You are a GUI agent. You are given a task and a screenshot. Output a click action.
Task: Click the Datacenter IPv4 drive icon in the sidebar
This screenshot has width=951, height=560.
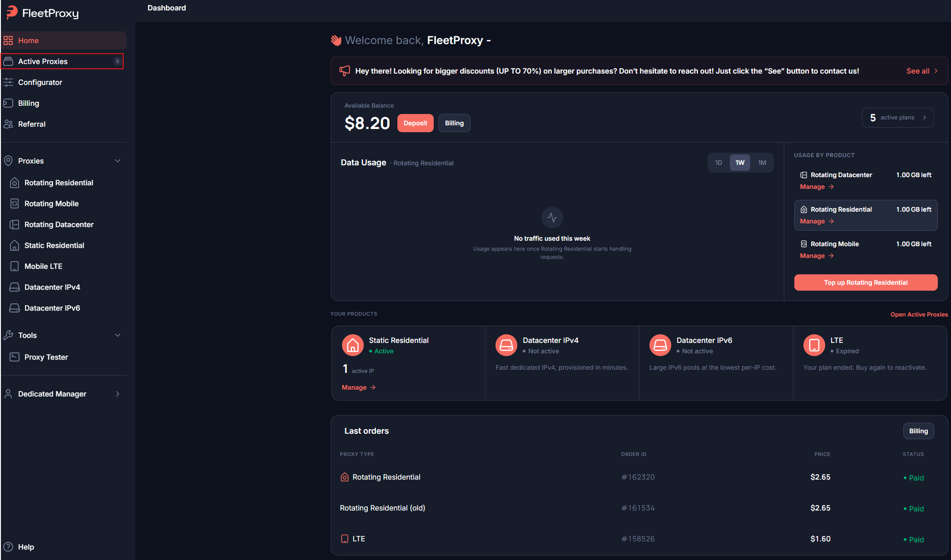(15, 287)
